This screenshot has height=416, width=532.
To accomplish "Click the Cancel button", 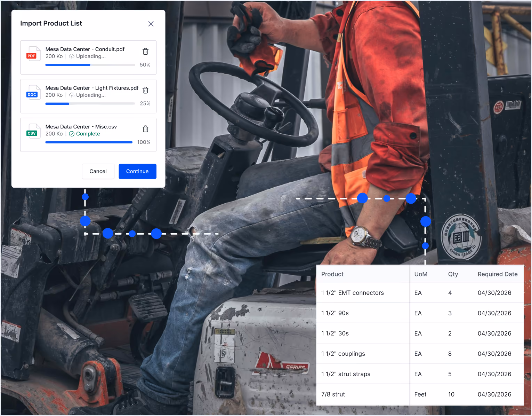I will click(x=98, y=171).
